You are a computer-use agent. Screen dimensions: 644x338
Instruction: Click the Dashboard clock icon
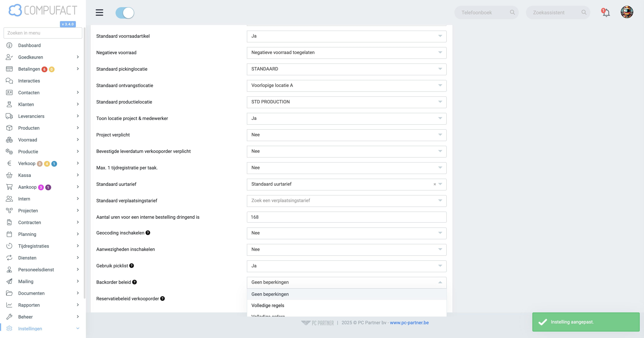pyautogui.click(x=9, y=45)
